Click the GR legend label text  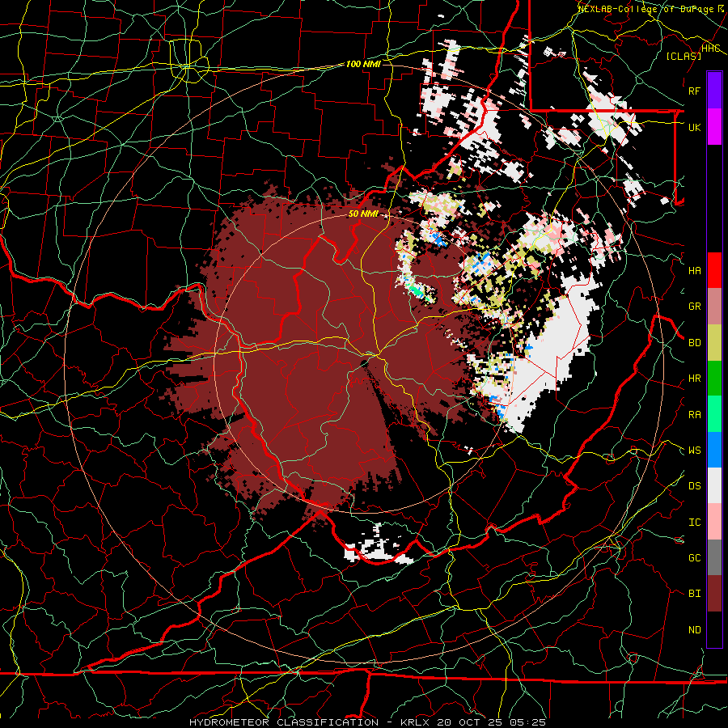pyautogui.click(x=695, y=307)
